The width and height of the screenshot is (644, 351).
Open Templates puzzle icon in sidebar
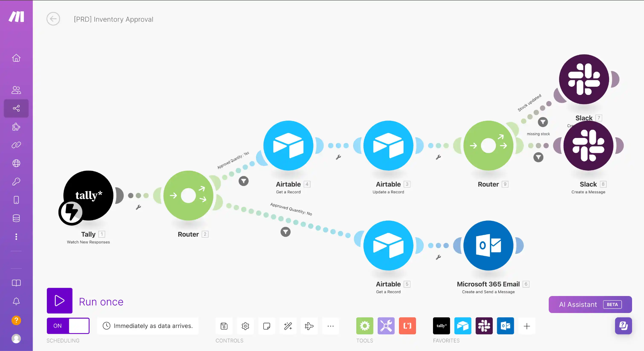click(16, 127)
